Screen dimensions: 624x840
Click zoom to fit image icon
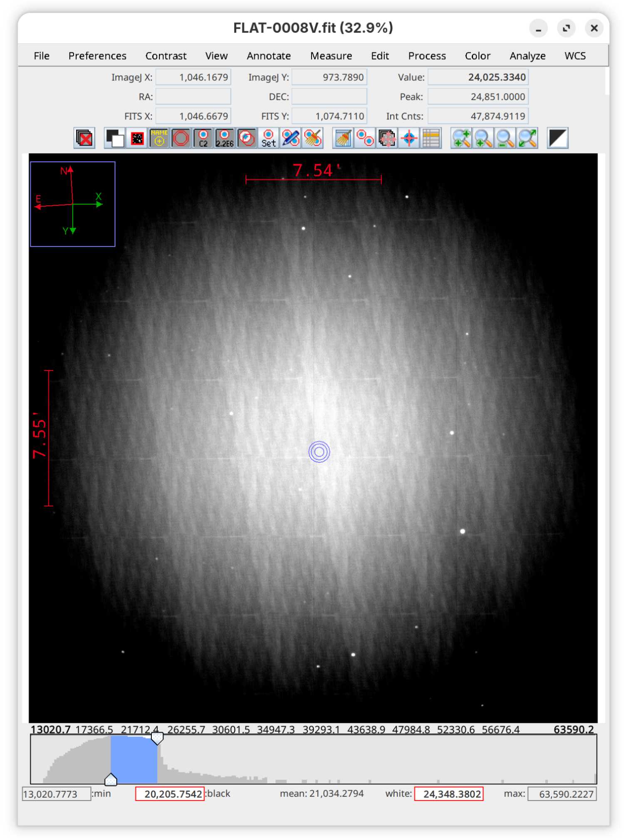[x=527, y=138]
